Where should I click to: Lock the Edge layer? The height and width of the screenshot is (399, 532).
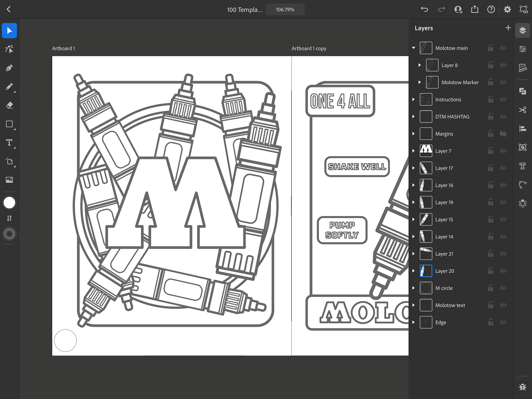coord(490,322)
